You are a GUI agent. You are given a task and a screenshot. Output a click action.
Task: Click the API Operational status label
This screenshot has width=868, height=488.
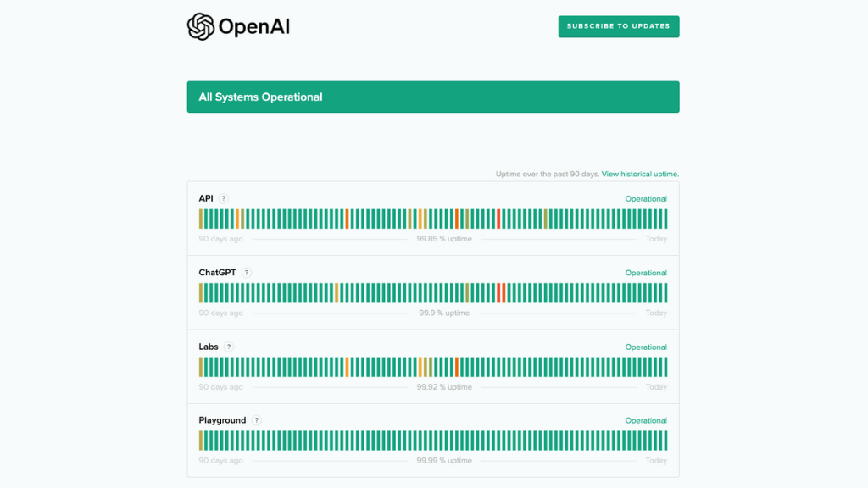coord(646,199)
